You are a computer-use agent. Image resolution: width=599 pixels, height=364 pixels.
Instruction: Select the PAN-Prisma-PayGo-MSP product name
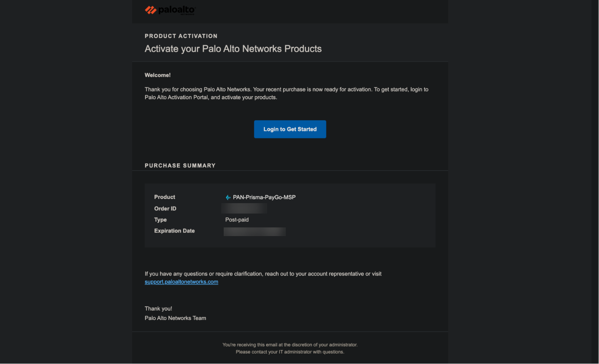(264, 197)
